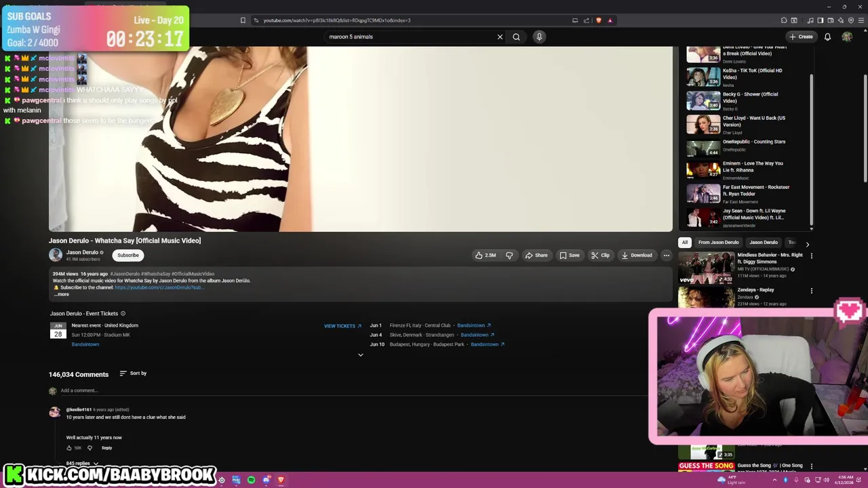Open options for Guess the Song video
The width and height of the screenshot is (868, 488).
point(811,466)
